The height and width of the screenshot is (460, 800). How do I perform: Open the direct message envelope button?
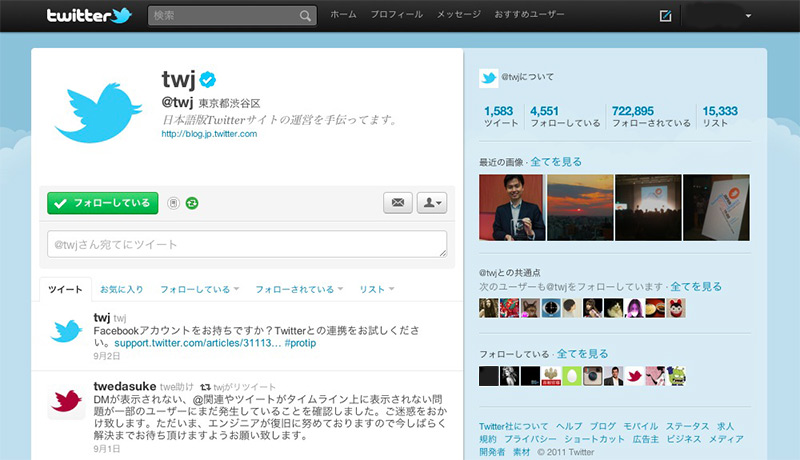coord(398,203)
